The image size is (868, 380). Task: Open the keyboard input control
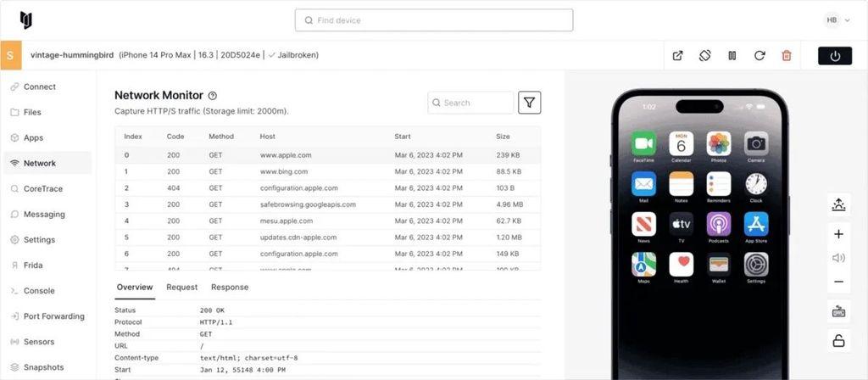pyautogui.click(x=838, y=311)
